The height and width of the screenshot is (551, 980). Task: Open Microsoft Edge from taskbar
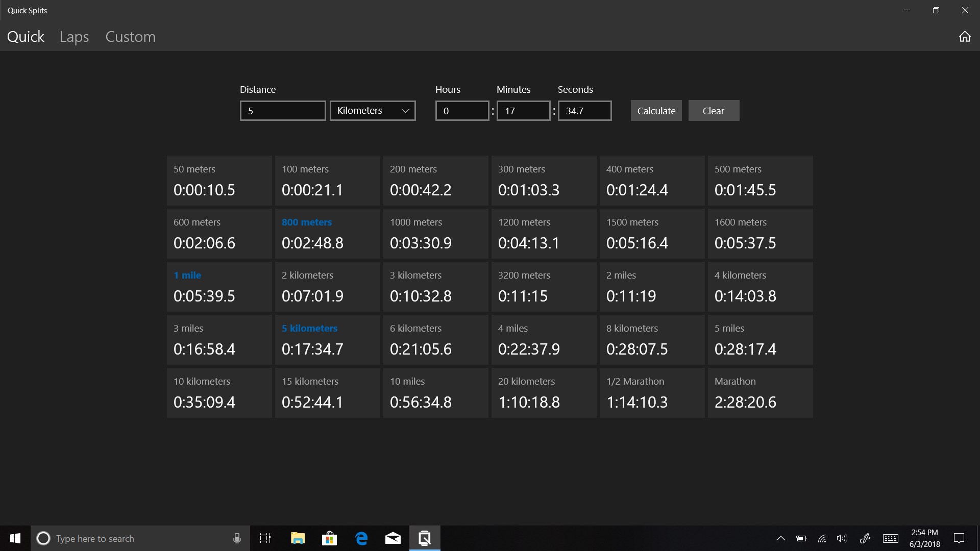[361, 538]
